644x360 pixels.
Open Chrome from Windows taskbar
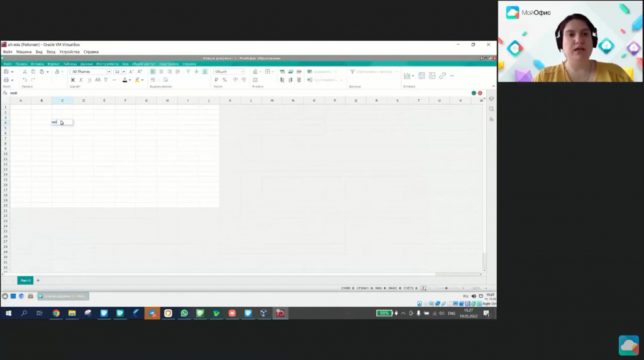[x=56, y=314]
